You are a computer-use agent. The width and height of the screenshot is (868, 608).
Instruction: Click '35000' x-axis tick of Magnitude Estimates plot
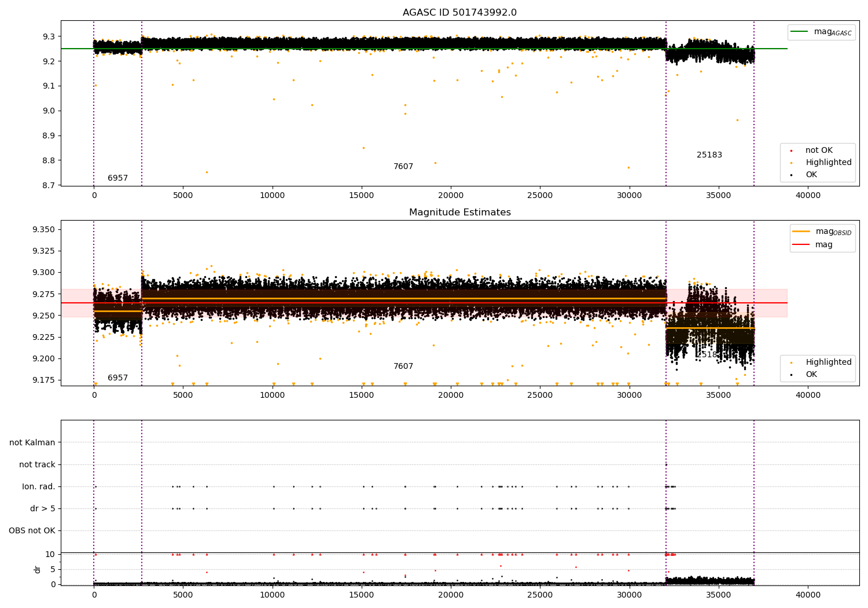click(x=719, y=395)
